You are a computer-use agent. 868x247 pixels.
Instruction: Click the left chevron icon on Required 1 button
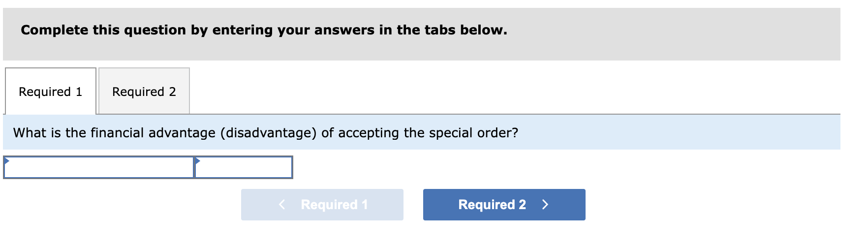[282, 205]
